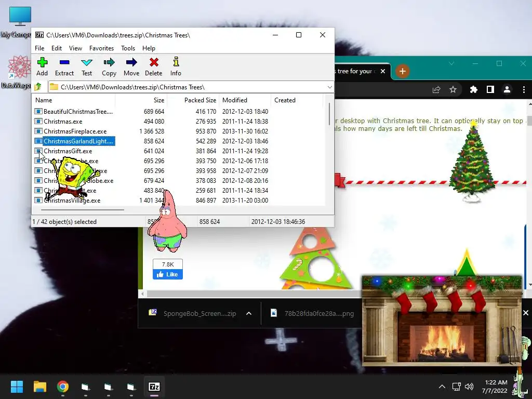Viewport: 532px width, 399px height.
Task: Open the Chrome tab search chevron
Action: (451, 63)
